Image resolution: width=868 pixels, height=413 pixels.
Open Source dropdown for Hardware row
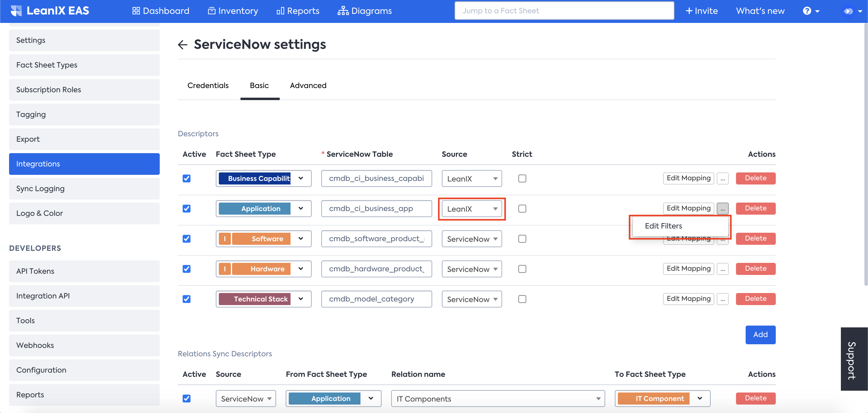[472, 269]
